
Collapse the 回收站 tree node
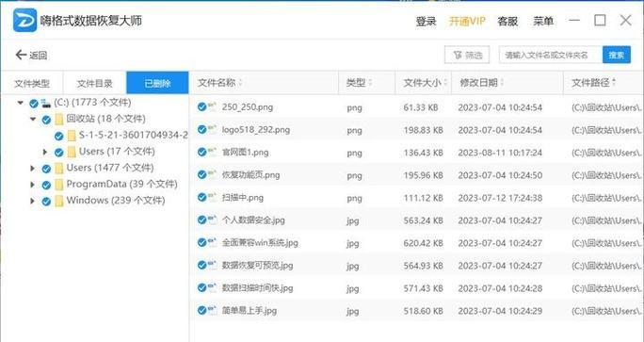click(x=33, y=120)
